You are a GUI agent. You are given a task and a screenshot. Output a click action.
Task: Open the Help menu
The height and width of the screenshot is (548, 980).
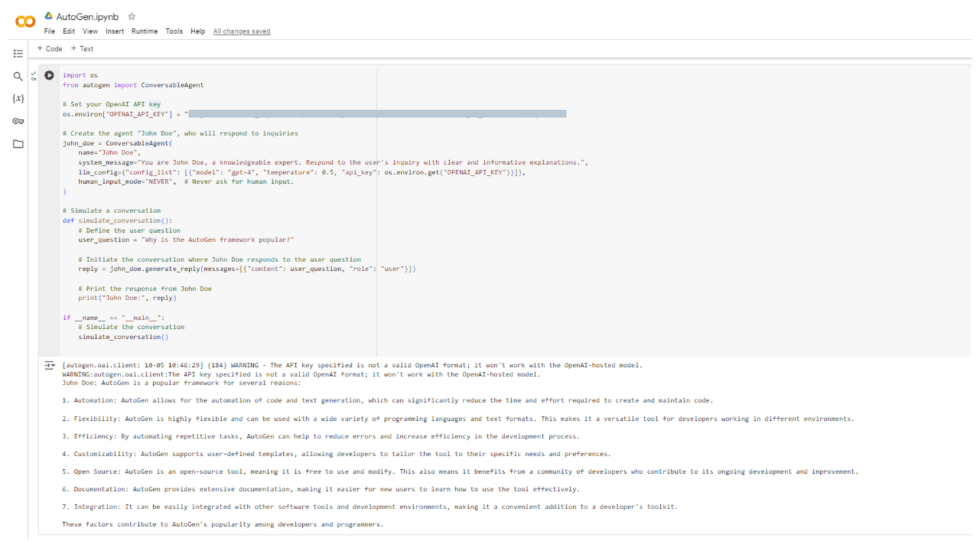[197, 31]
